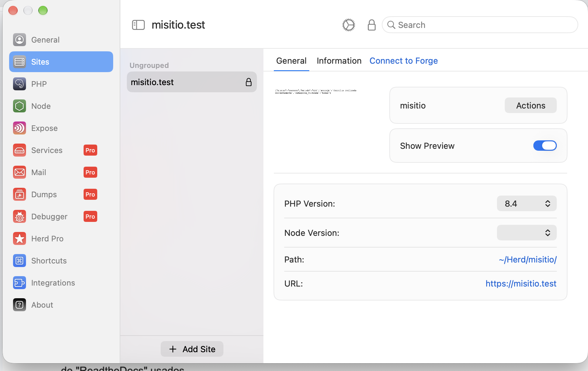Switch to the General tab
This screenshot has height=371, width=588.
point(291,61)
